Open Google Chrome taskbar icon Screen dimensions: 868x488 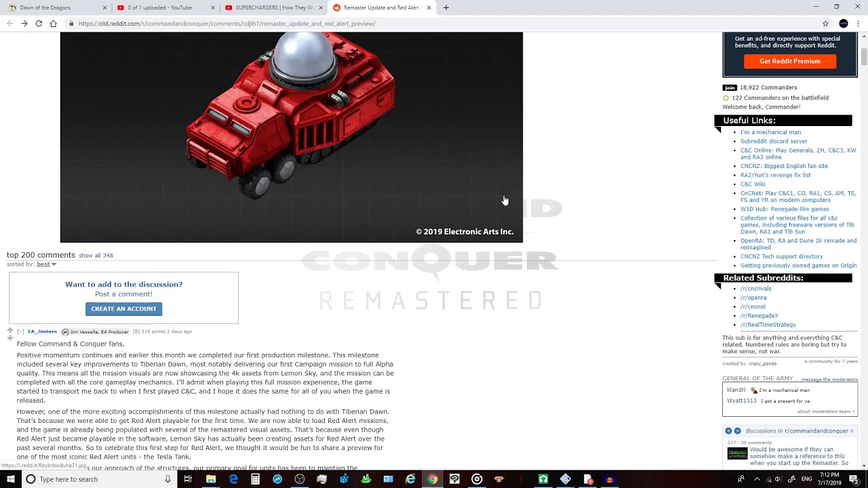pos(432,479)
